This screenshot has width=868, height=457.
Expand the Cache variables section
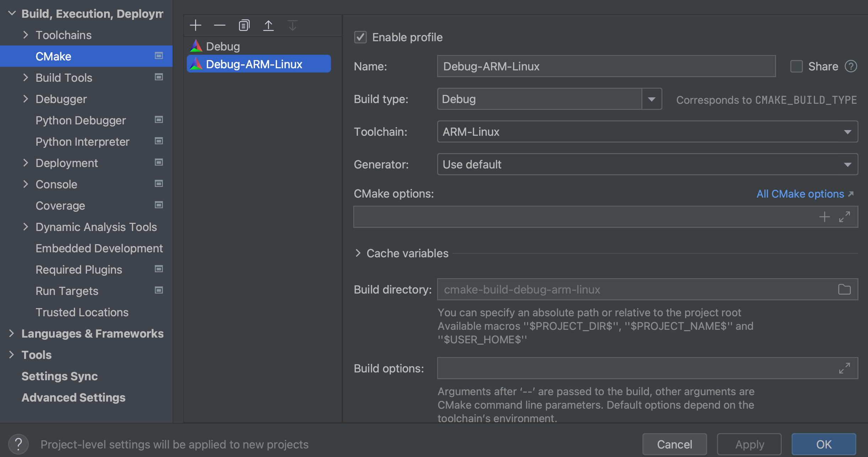click(358, 253)
